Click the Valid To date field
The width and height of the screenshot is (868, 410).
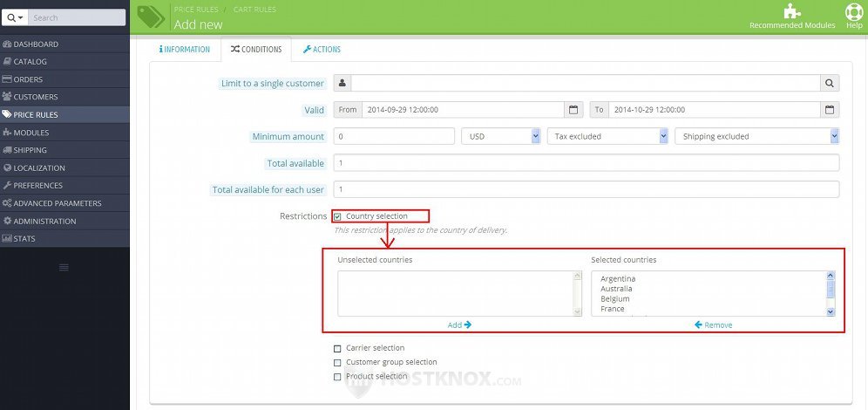click(714, 110)
